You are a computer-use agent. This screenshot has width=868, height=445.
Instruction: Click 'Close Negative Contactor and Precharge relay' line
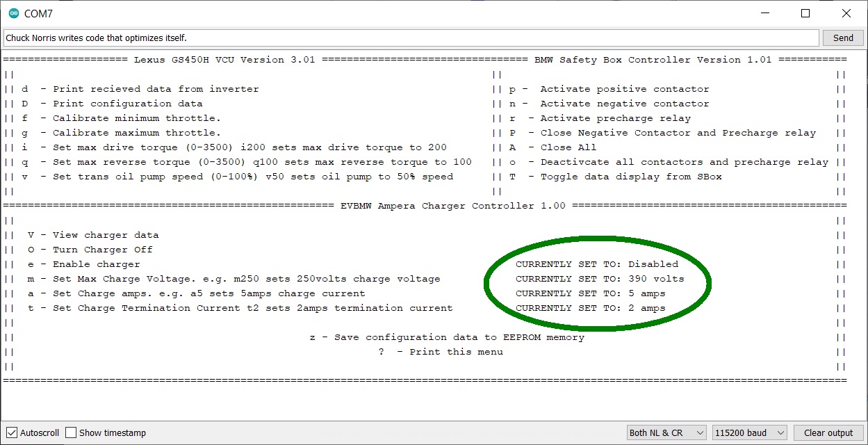coord(663,133)
